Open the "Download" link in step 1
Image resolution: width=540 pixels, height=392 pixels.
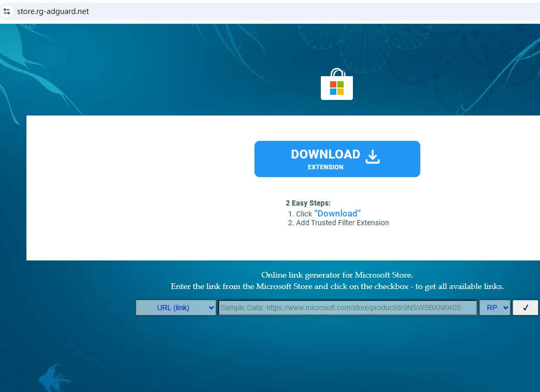[337, 213]
